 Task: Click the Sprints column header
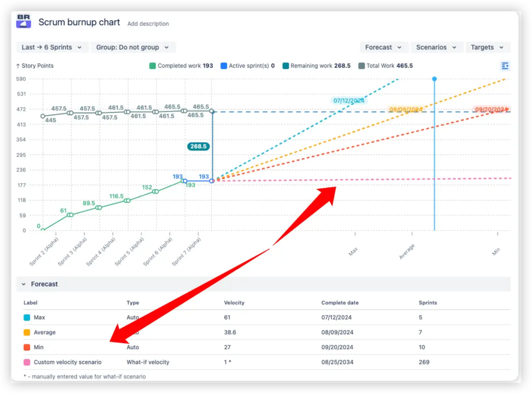428,303
